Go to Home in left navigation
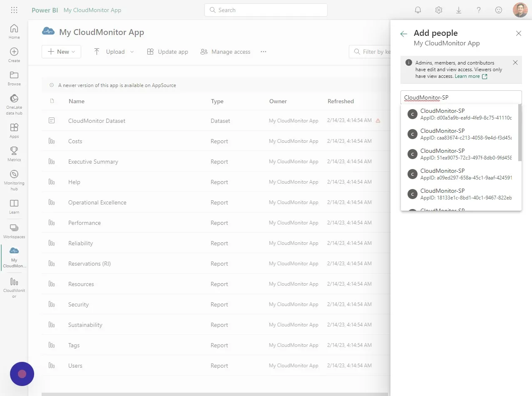This screenshot has width=532, height=396. (14, 32)
